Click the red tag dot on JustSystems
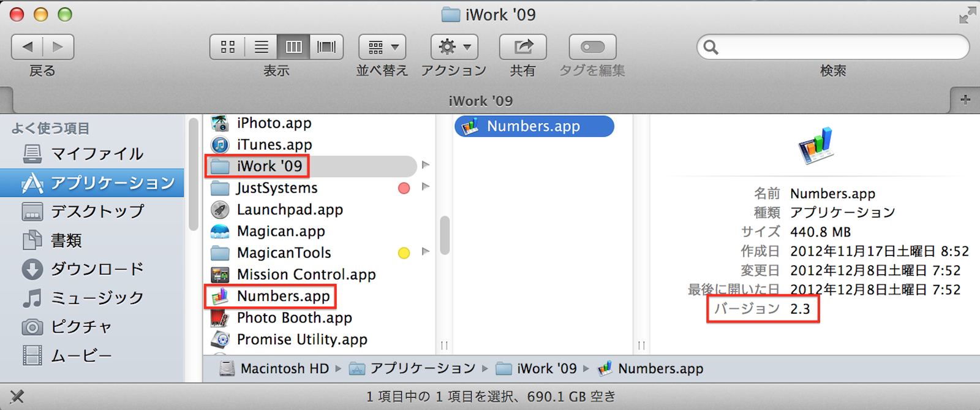980x410 pixels. (404, 188)
